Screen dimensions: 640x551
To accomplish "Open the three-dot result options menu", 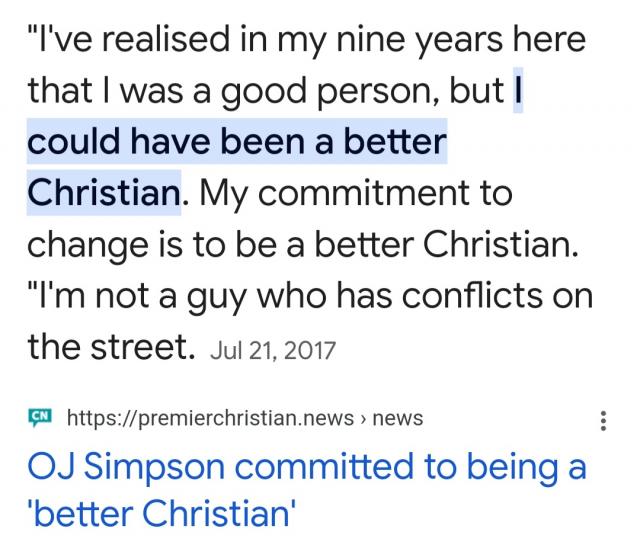I will tap(602, 422).
